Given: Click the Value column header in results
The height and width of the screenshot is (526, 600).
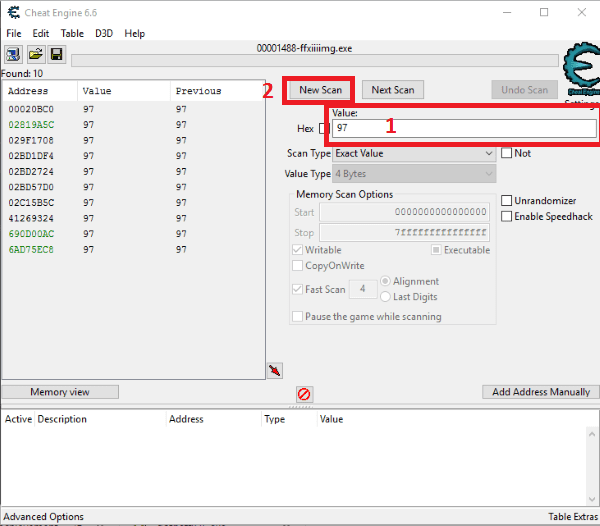Looking at the screenshot, I should pyautogui.click(x=124, y=91).
